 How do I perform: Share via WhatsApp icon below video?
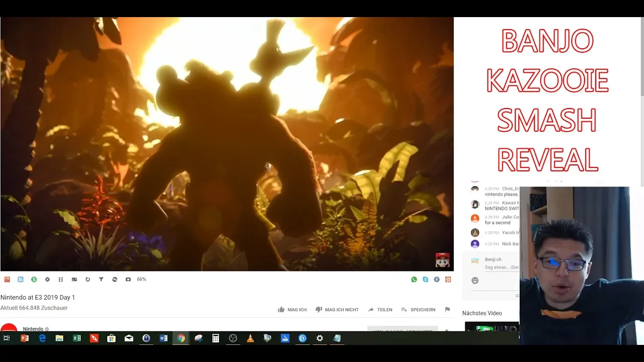(x=414, y=279)
